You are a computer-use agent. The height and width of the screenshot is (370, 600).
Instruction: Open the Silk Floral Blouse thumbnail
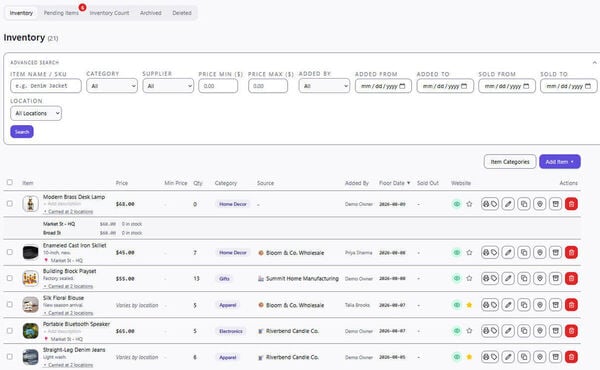click(x=30, y=305)
